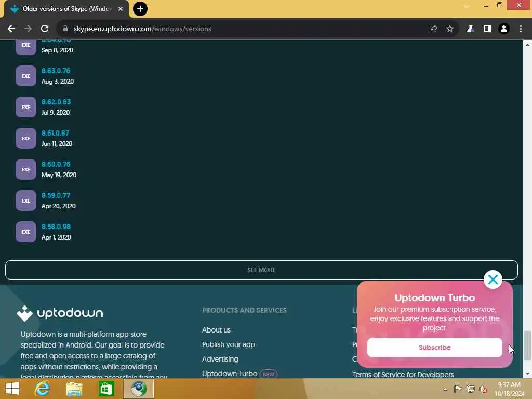
Task: Click the Aug 3, 2020 date text
Action: click(57, 82)
